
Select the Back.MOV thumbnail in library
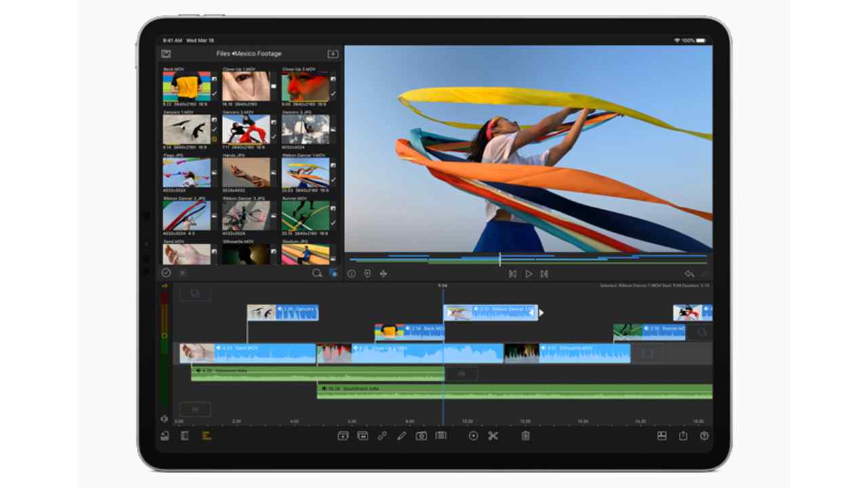(186, 87)
